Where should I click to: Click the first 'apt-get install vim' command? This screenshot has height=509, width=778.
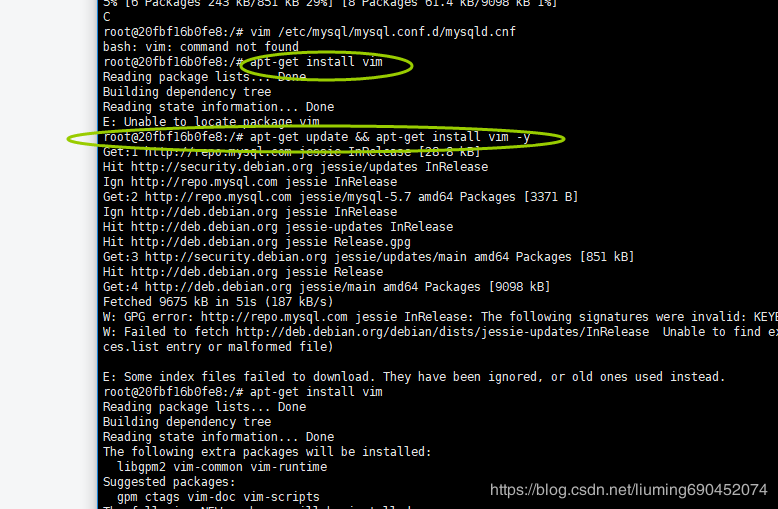coord(316,62)
